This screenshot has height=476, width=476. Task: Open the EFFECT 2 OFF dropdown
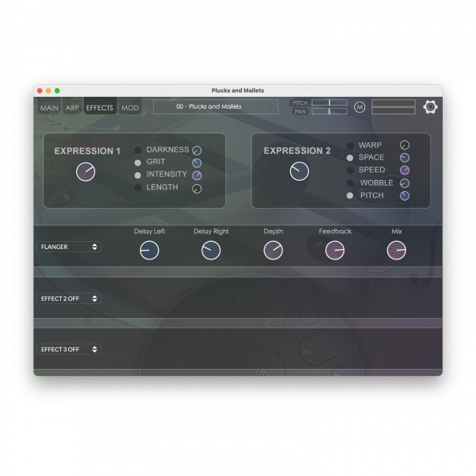pos(69,298)
